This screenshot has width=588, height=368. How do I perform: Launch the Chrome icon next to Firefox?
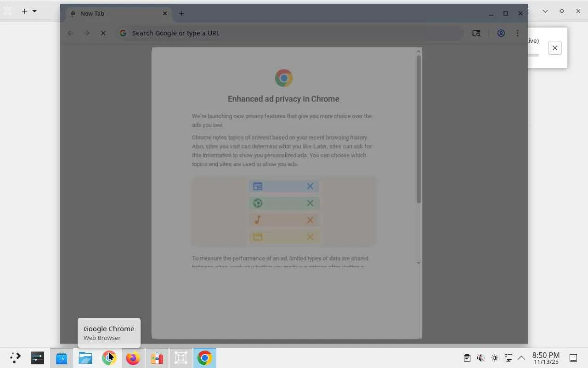[x=109, y=358]
